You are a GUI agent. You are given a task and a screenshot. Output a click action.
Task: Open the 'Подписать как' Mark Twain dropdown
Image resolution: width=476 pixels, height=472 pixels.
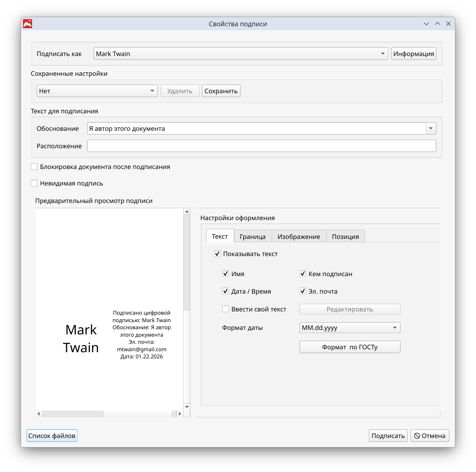tap(241, 54)
